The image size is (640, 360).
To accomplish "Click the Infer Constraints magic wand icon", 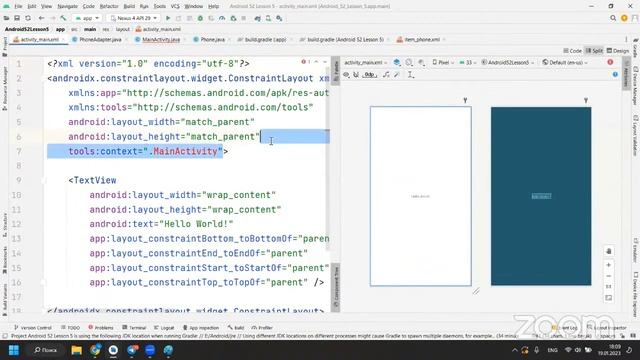I will [396, 75].
